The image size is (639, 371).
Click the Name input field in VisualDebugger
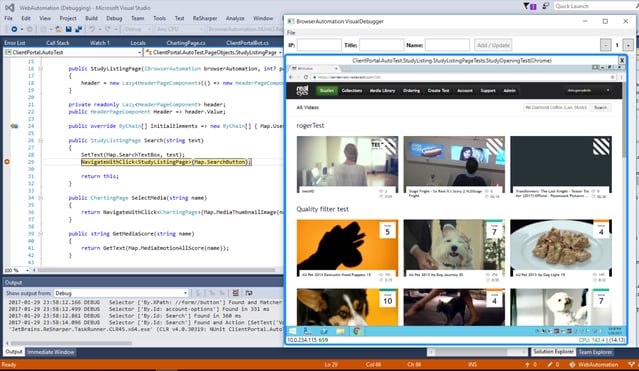(447, 45)
